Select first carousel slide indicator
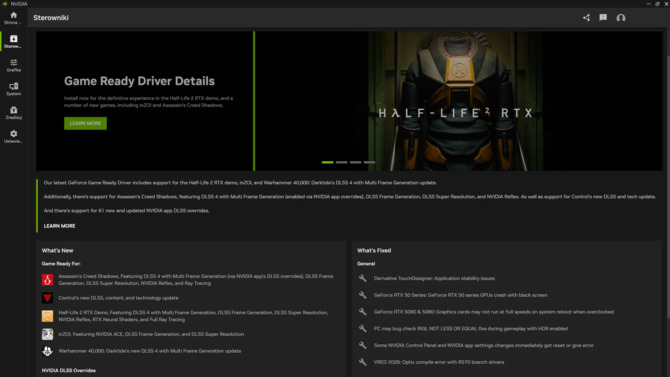This screenshot has width=670, height=377. tap(327, 162)
